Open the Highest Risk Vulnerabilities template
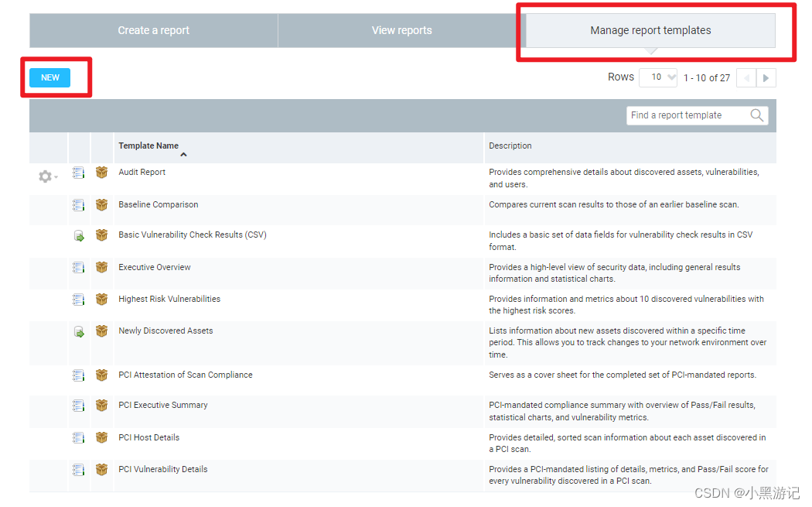The width and height of the screenshot is (812, 507). pyautogui.click(x=169, y=299)
